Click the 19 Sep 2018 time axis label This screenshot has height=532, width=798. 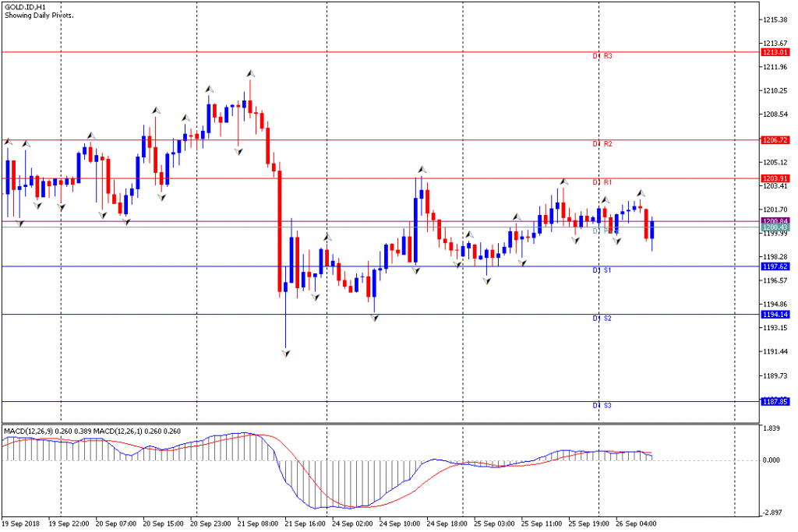(x=21, y=523)
